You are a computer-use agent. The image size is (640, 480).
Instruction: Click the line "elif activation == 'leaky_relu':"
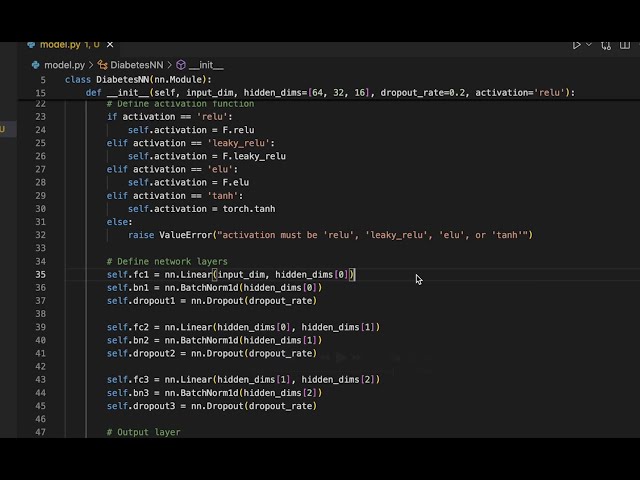191,143
